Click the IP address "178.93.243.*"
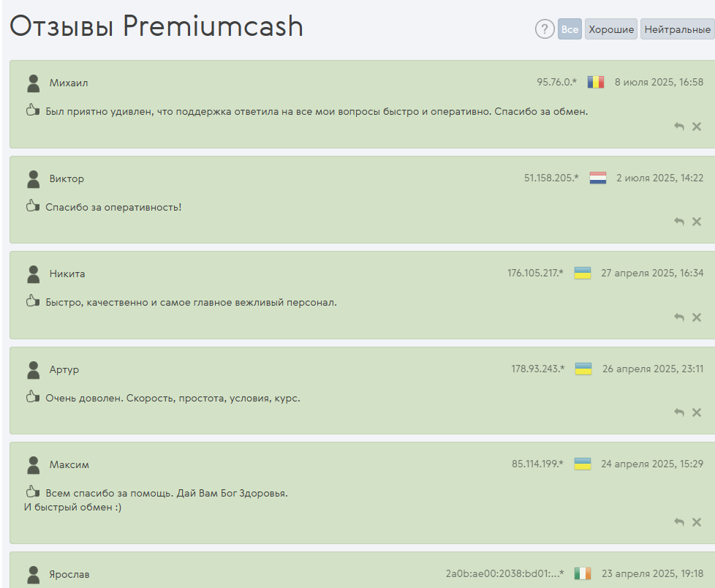This screenshot has height=588, width=715. [x=538, y=369]
